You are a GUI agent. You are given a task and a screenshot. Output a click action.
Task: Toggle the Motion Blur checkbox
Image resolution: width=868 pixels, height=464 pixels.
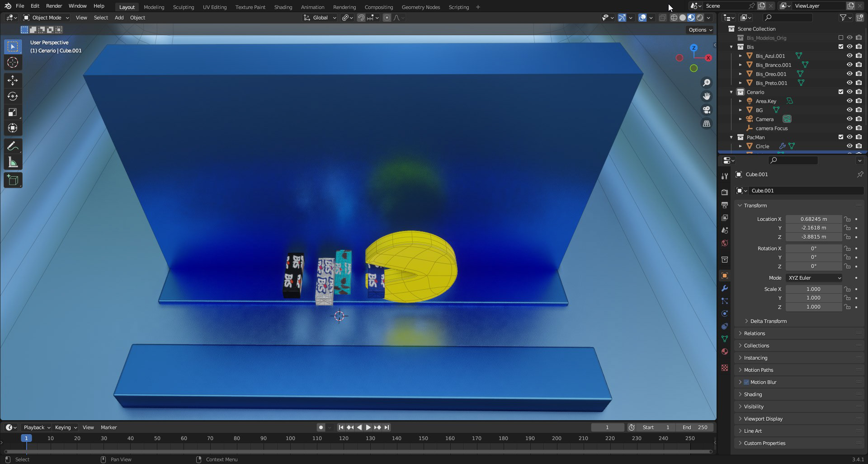pyautogui.click(x=746, y=382)
